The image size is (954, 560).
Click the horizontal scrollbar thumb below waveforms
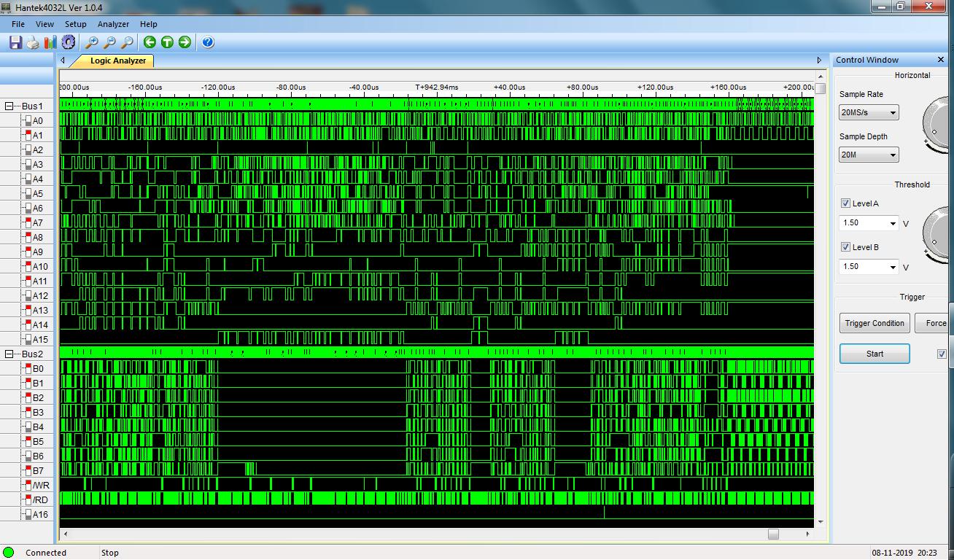[x=773, y=534]
